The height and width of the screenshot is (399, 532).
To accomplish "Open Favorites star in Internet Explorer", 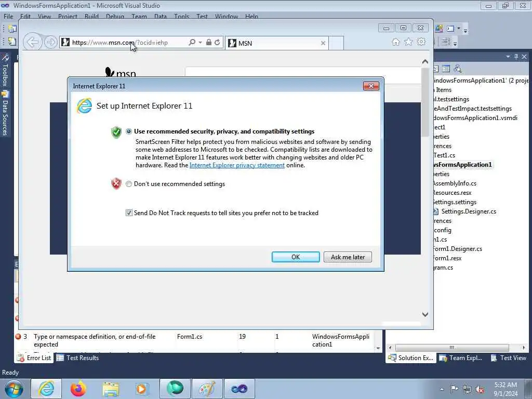I will 408,42.
